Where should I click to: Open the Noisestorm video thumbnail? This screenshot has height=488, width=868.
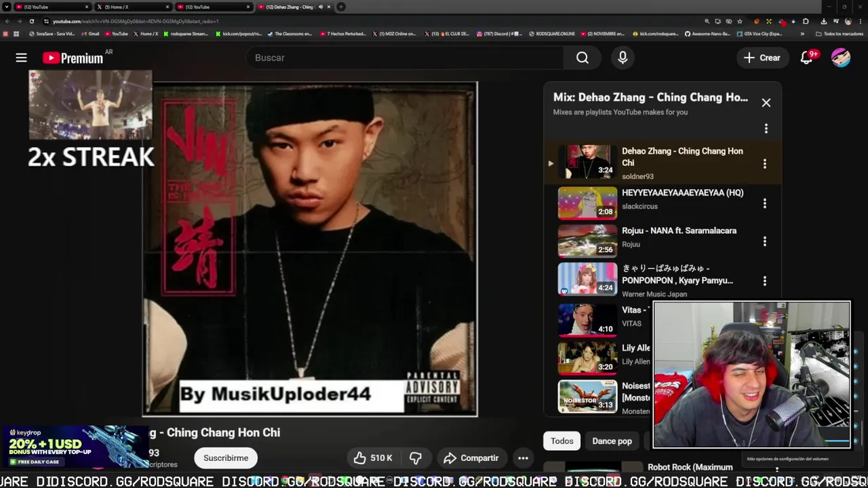587,396
